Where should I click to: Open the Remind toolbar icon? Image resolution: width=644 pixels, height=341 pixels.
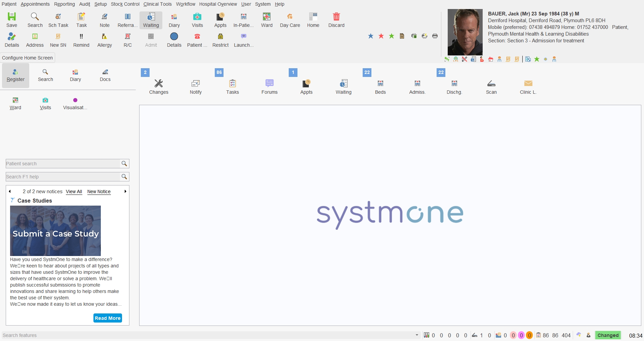81,40
